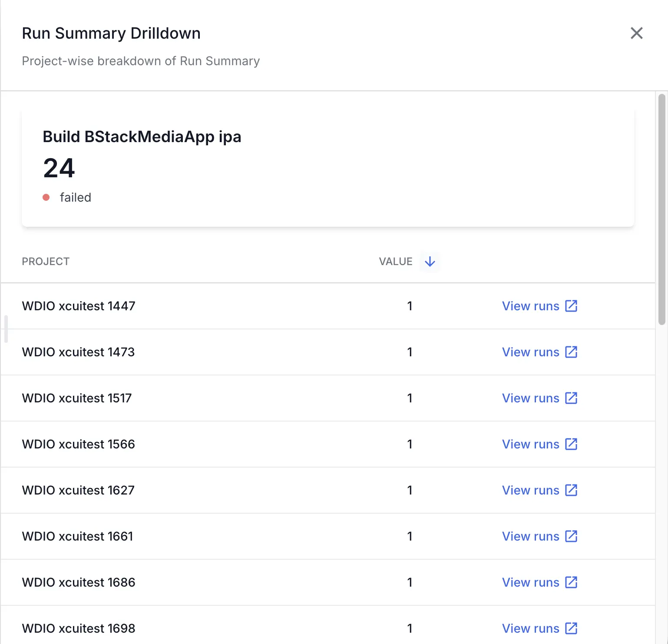Image resolution: width=668 pixels, height=644 pixels.
Task: View runs for WDIO xcuitest 1686
Action: 530,582
